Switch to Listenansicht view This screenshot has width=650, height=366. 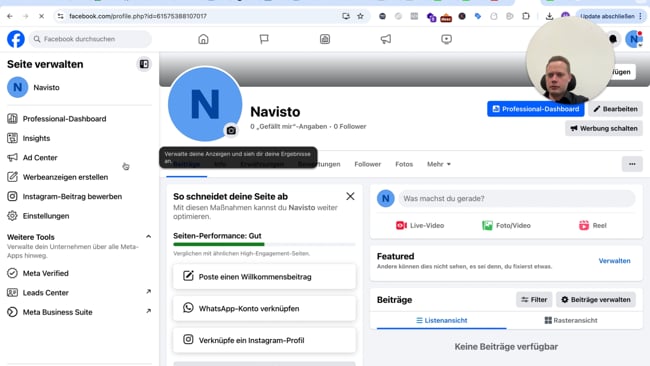click(441, 320)
